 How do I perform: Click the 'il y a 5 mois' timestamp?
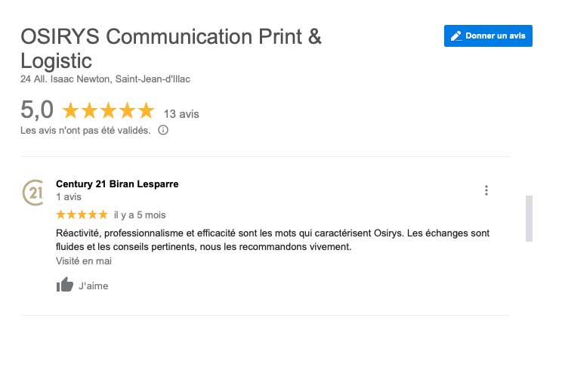pos(140,215)
